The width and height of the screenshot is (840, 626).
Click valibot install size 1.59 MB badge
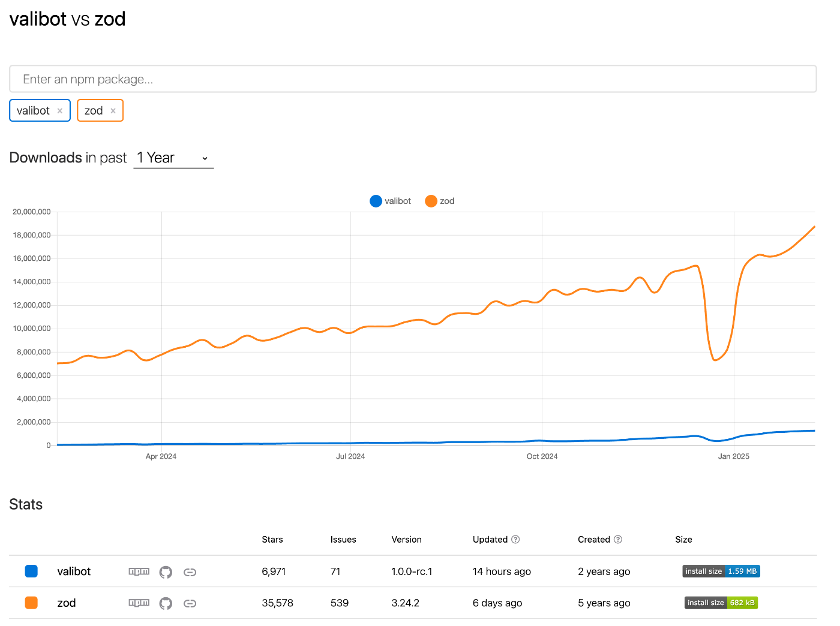pyautogui.click(x=721, y=571)
